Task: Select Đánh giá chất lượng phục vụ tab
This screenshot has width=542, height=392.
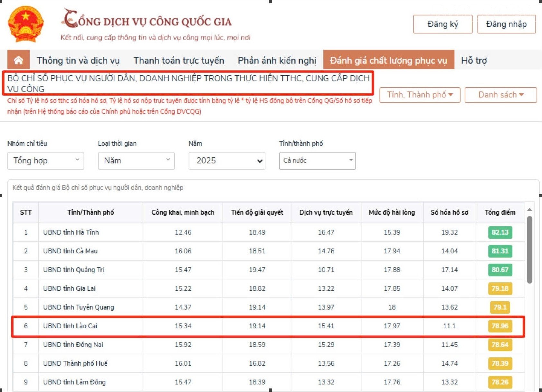Action: tap(389, 60)
